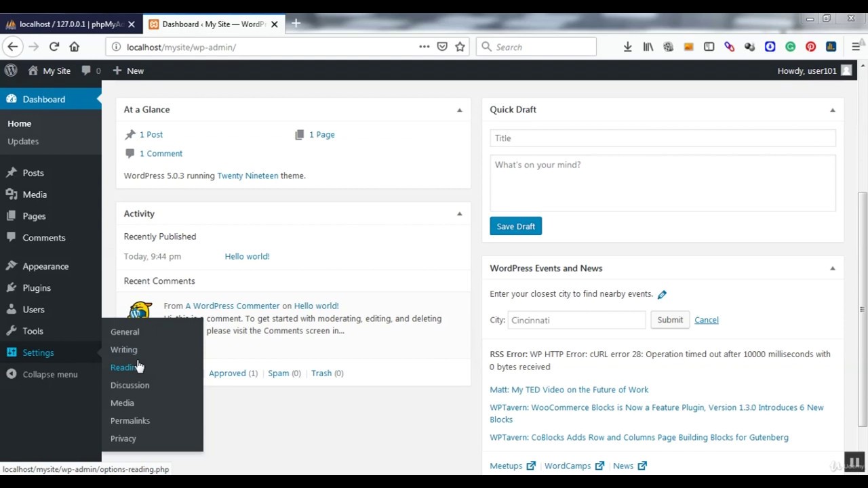Collapse the At a Glance panel
Screen dimensions: 868x488
click(x=459, y=110)
